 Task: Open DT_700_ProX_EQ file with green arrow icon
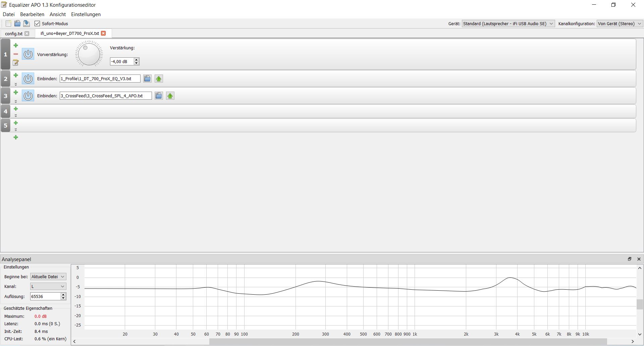point(159,79)
